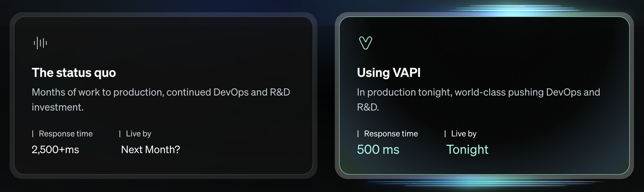The height and width of the screenshot is (192, 644).
Task: Click the "Next Month?" live-by value
Action: [x=150, y=149]
